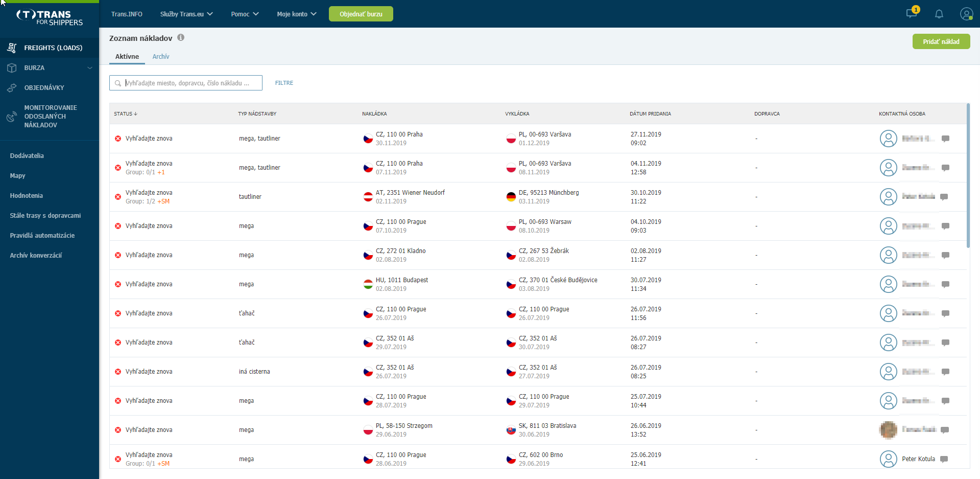Open Archív konverzácií link
The width and height of the screenshot is (980, 479).
(x=36, y=256)
